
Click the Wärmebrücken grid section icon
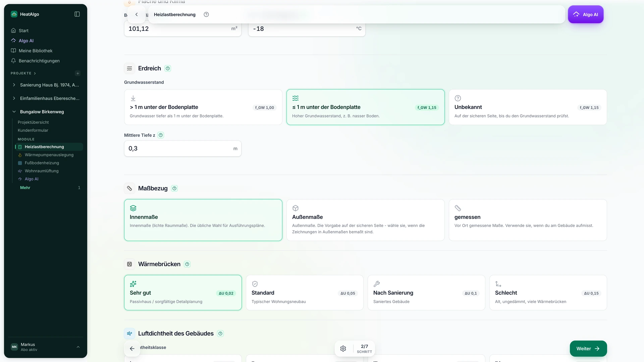tap(129, 264)
